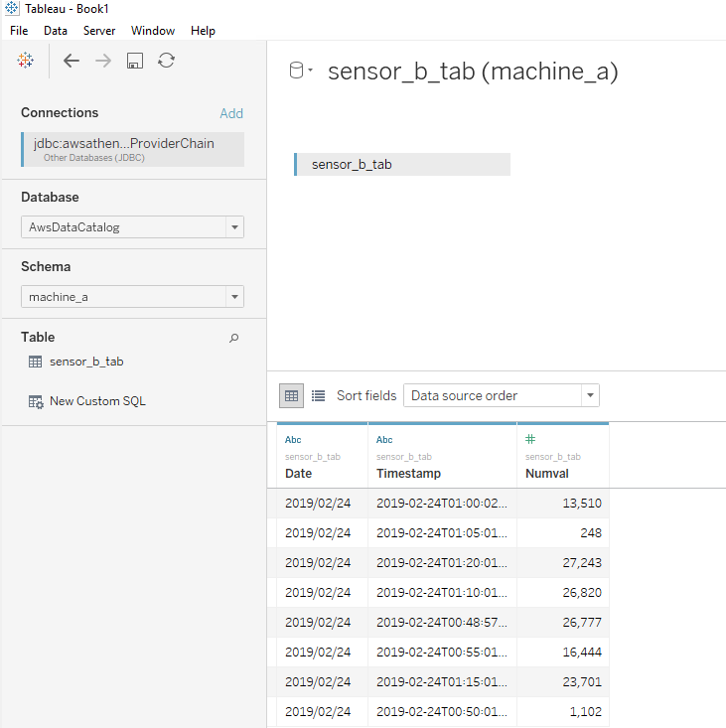Change the Timestamp column Abc data type
Viewport: 726px width, 728px height.
[384, 440]
